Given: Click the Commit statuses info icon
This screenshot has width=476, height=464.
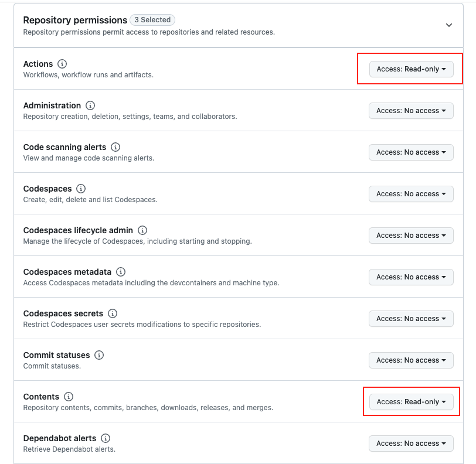Looking at the screenshot, I should tap(99, 355).
